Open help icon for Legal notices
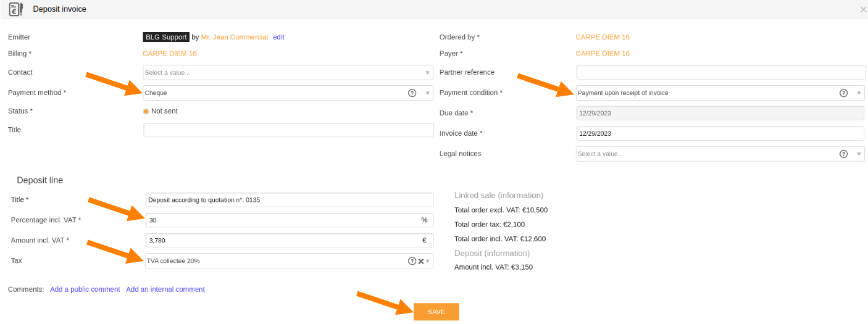The width and height of the screenshot is (868, 324). tap(843, 154)
